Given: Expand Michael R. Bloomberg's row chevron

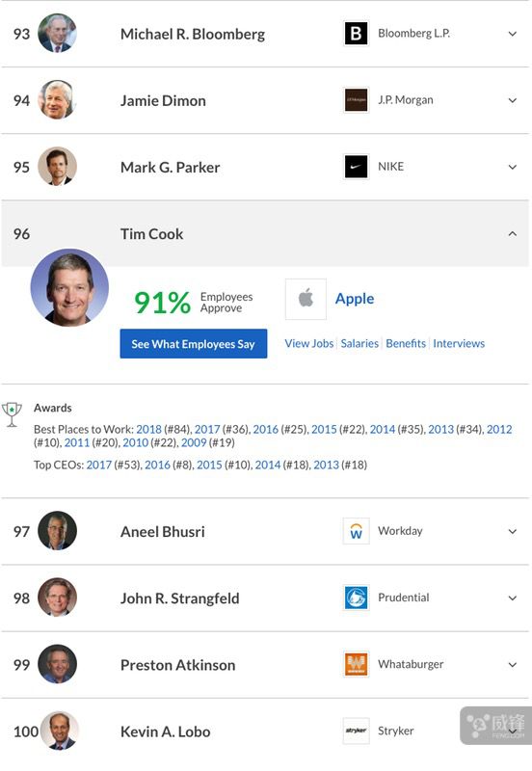Looking at the screenshot, I should point(513,34).
